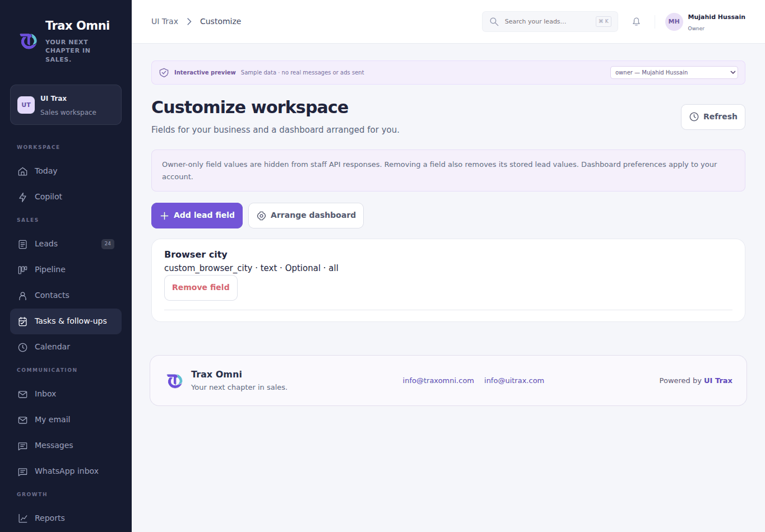Click the WhatsApp inbox chat icon
Viewport: 765px width, 532px height.
22,472
